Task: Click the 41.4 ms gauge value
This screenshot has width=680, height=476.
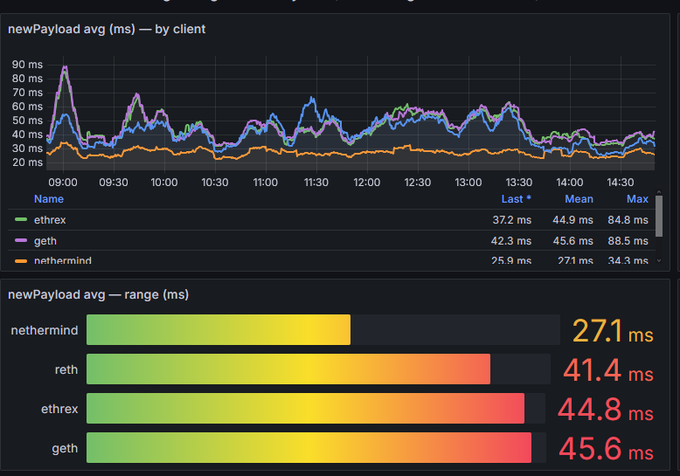Action: (608, 370)
